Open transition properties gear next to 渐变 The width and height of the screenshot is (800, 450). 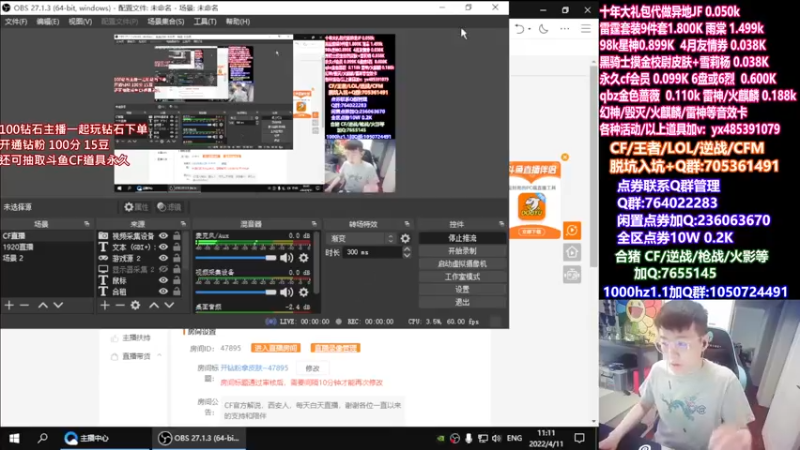pos(405,238)
